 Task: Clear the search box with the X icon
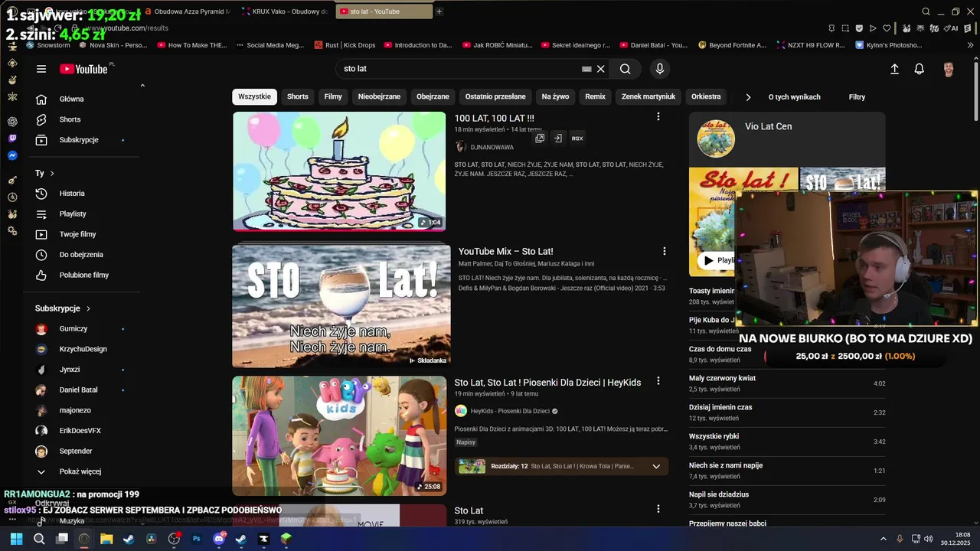click(x=601, y=69)
